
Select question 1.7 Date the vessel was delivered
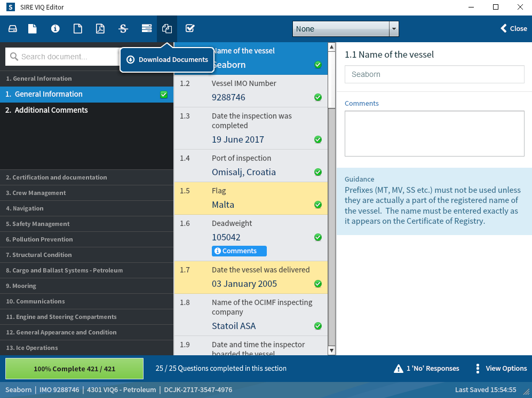pos(251,277)
